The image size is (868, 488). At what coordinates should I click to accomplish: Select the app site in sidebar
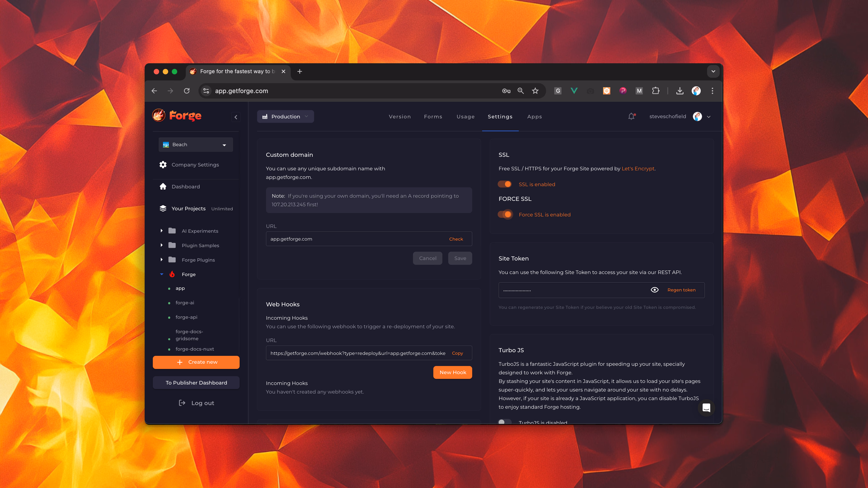180,288
